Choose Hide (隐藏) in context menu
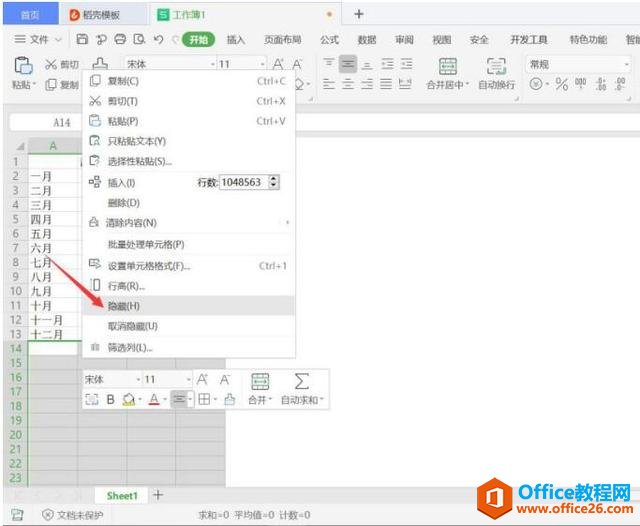The height and width of the screenshot is (526, 640). point(188,306)
